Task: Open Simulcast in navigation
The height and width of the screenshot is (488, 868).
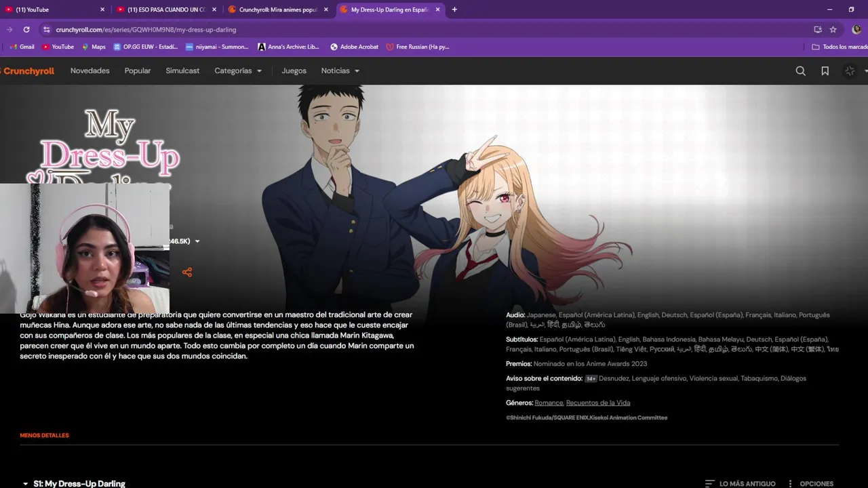Action: pos(182,70)
